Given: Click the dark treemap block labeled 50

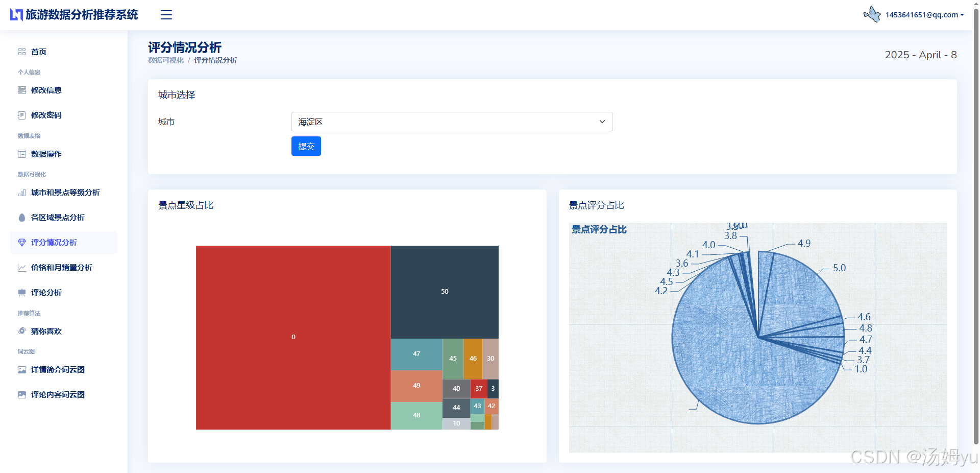Looking at the screenshot, I should (x=445, y=292).
